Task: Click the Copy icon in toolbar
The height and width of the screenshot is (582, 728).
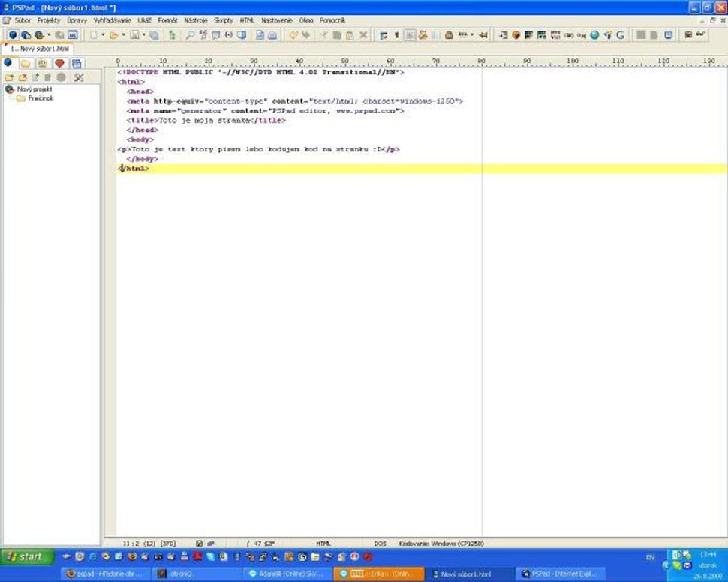Action: pyautogui.click(x=337, y=35)
